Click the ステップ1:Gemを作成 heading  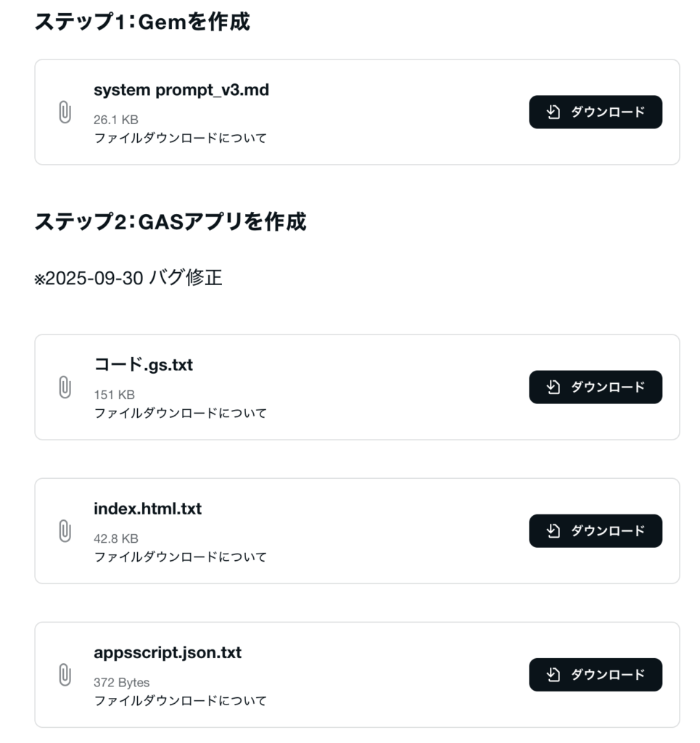[142, 21]
